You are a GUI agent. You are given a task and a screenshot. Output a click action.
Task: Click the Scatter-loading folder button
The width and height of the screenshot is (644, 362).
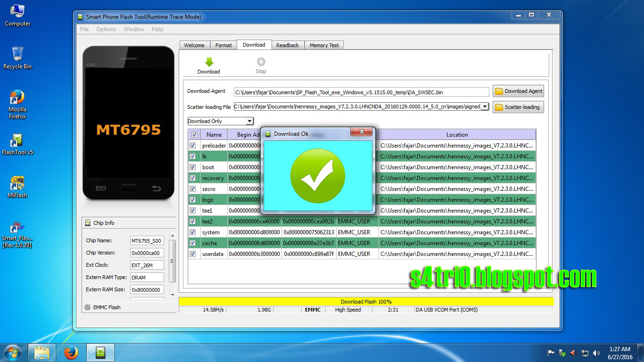(x=518, y=107)
